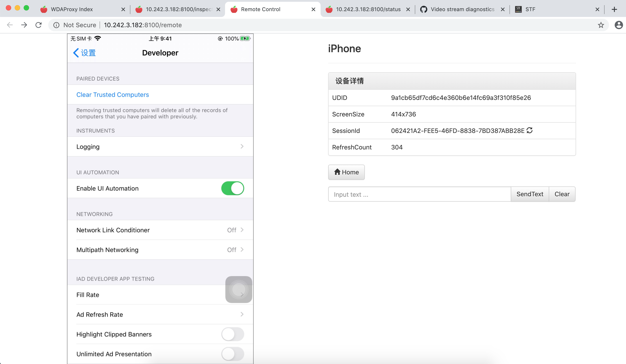Screen dimensions: 626x364
Task: Click the browser reload icon
Action: (38, 25)
